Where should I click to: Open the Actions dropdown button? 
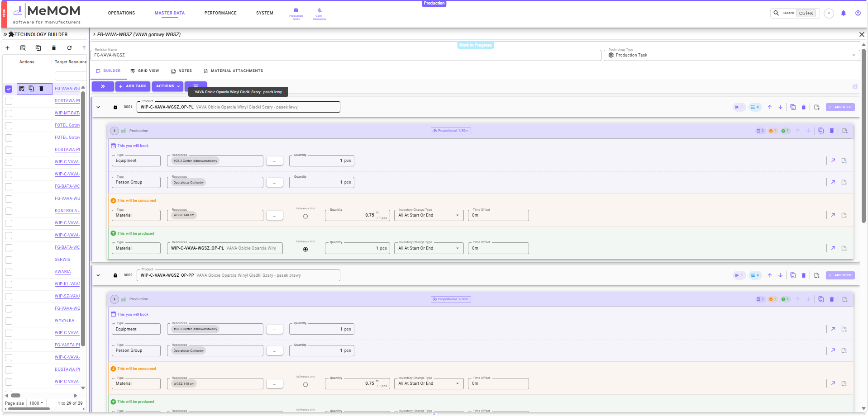[167, 86]
